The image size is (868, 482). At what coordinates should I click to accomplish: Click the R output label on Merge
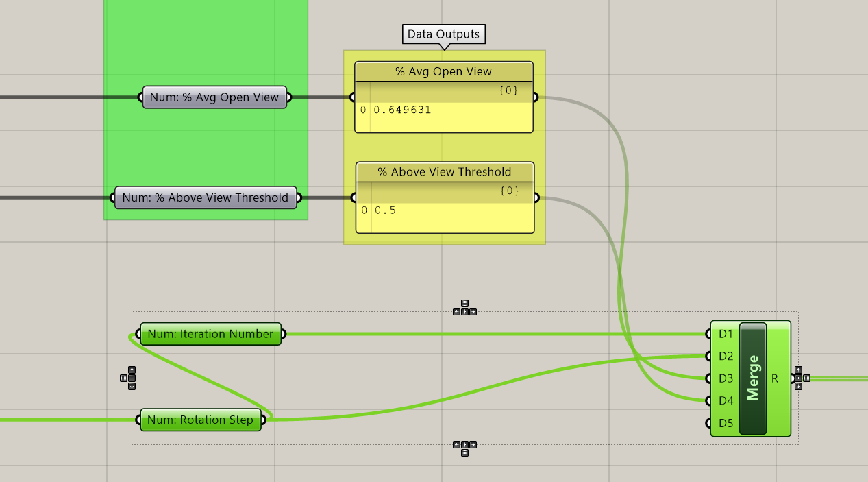point(775,378)
